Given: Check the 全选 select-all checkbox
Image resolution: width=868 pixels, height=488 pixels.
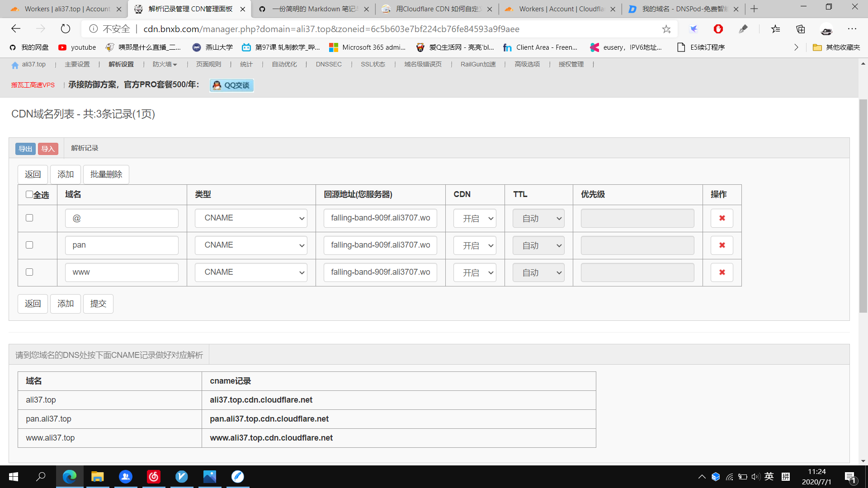Looking at the screenshot, I should click(x=29, y=194).
